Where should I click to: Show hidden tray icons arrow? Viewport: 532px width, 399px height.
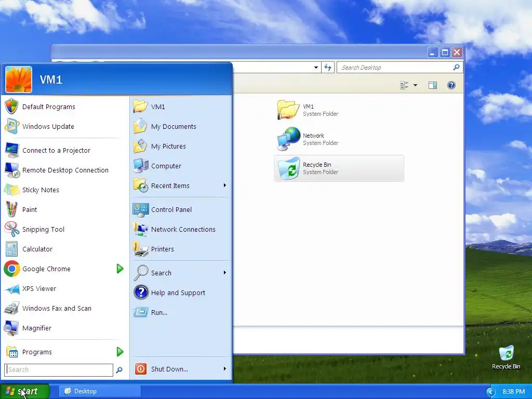pyautogui.click(x=490, y=392)
